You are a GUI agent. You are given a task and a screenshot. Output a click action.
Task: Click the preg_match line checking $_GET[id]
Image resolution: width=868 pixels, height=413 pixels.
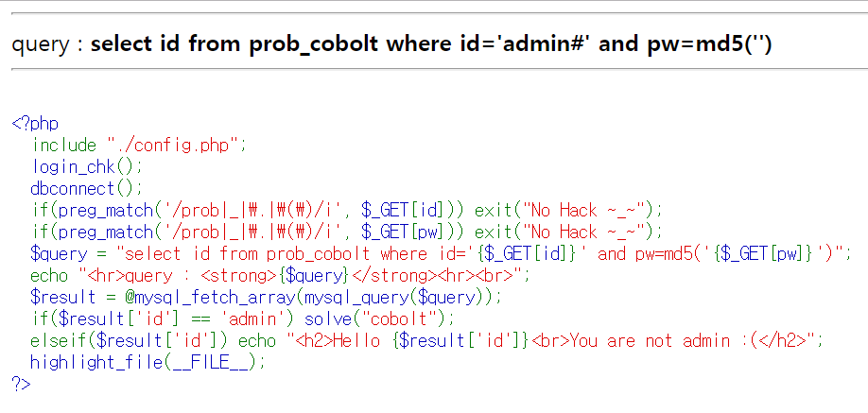(346, 211)
